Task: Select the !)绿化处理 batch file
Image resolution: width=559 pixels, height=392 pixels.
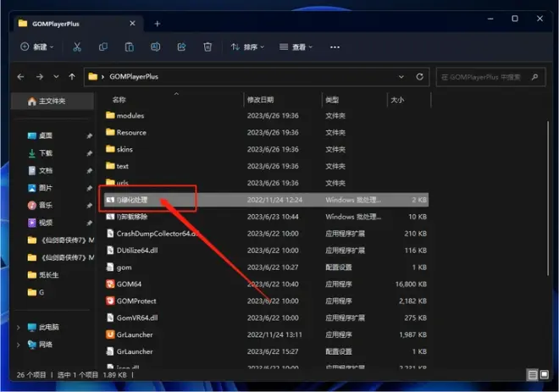Action: pos(266,200)
